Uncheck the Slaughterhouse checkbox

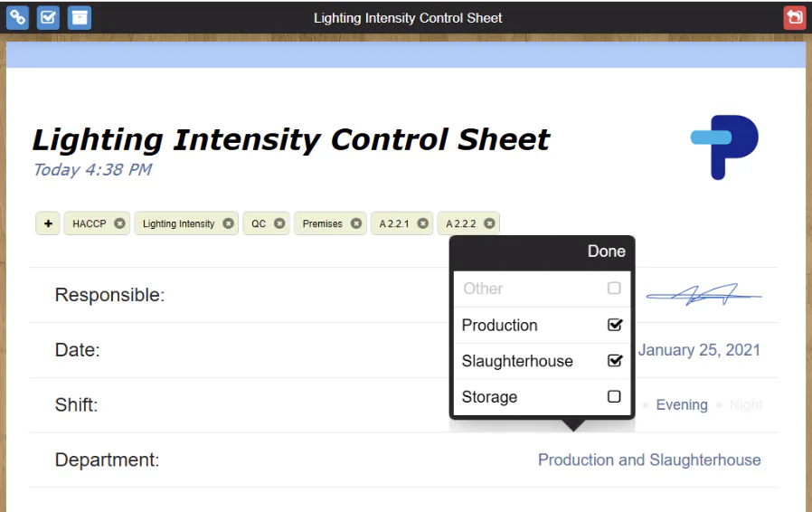tap(615, 360)
